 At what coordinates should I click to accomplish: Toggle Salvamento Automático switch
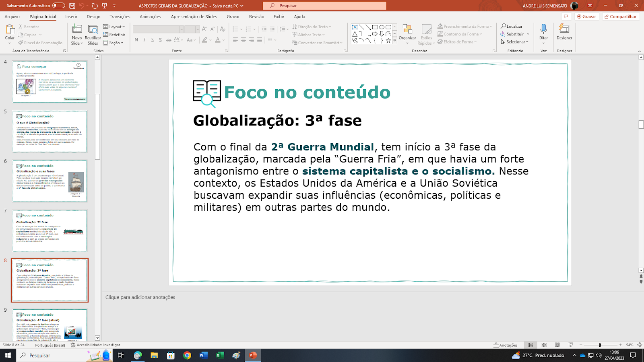59,6
